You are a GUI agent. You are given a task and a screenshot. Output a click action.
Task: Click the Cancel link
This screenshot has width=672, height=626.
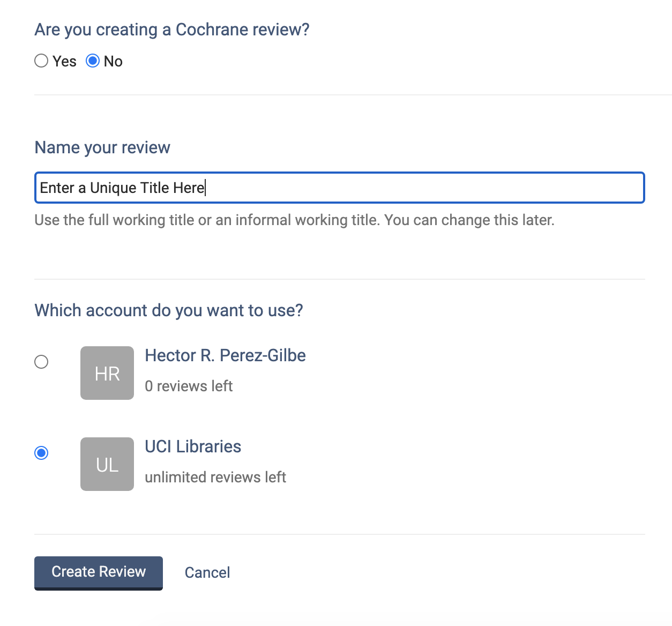[x=207, y=572]
